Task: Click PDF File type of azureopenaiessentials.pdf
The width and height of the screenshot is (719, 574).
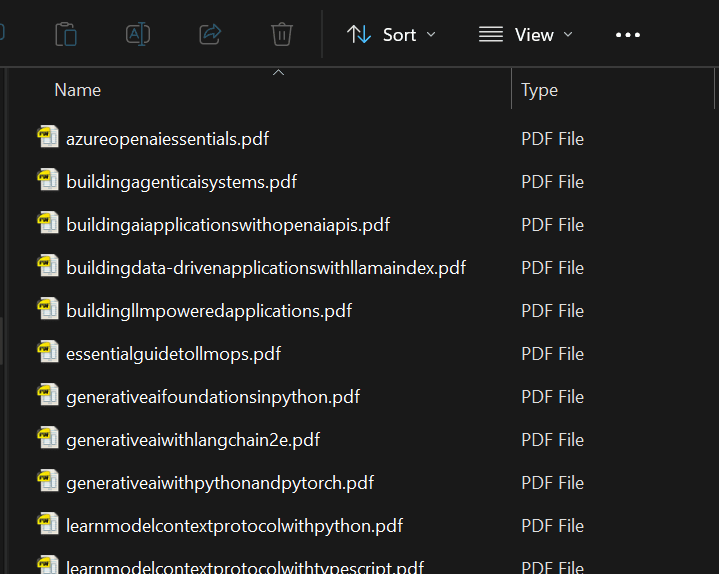Action: click(x=553, y=139)
